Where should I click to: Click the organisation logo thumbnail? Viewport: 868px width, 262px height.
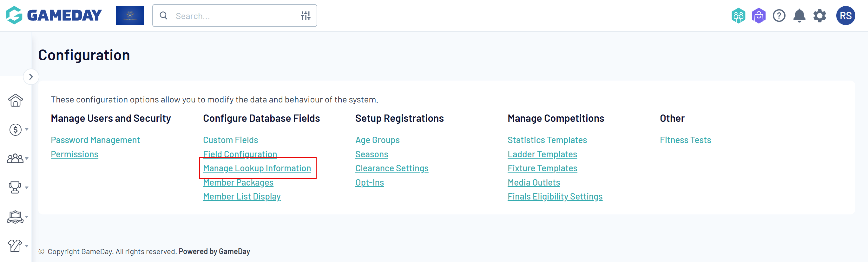click(130, 16)
